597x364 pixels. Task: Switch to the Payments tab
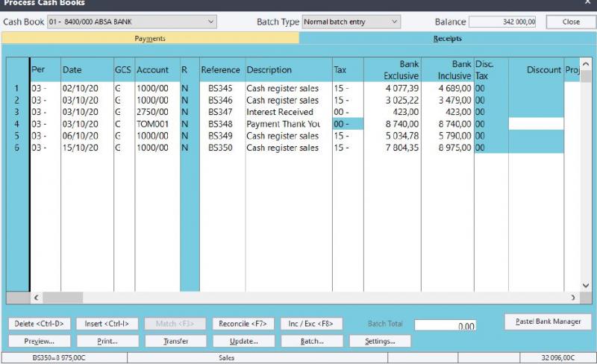coord(150,39)
